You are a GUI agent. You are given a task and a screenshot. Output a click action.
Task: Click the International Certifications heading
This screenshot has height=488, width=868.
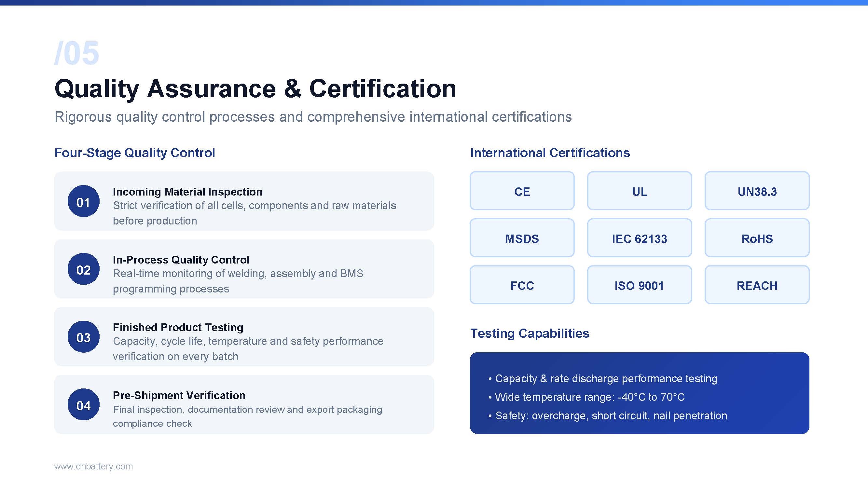click(x=550, y=153)
